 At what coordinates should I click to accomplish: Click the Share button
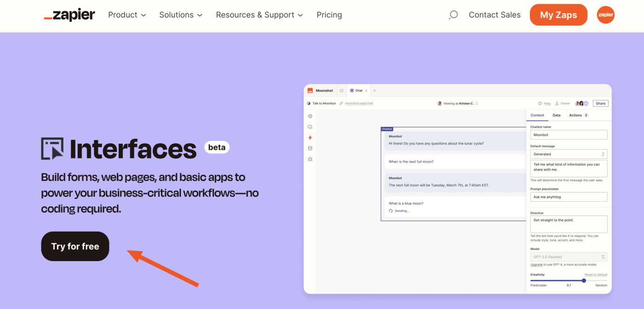pyautogui.click(x=601, y=103)
